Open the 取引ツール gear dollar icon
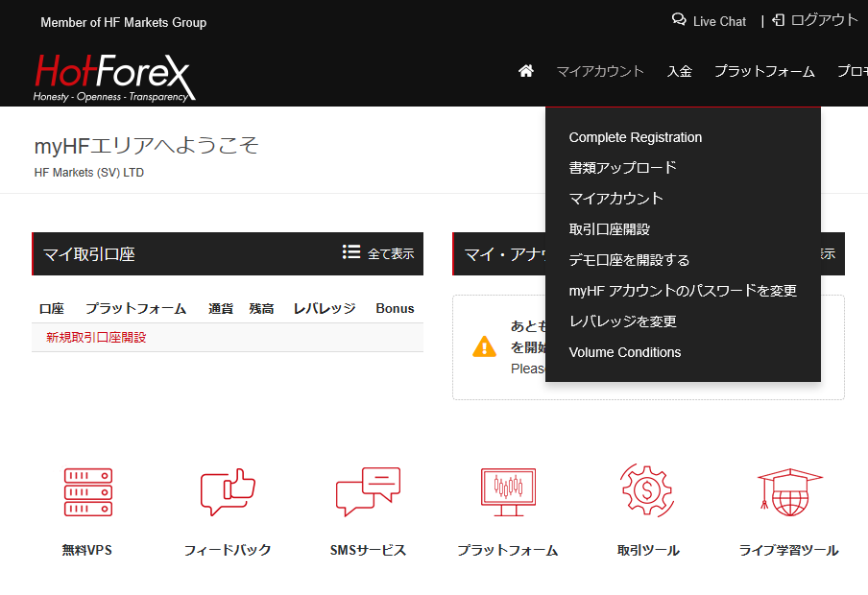This screenshot has width=868, height=595. point(647,491)
